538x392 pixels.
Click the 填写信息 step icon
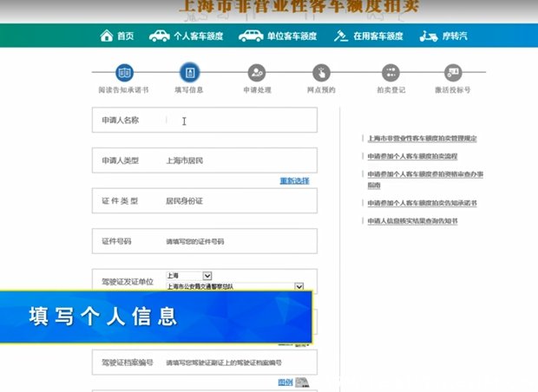(188, 73)
